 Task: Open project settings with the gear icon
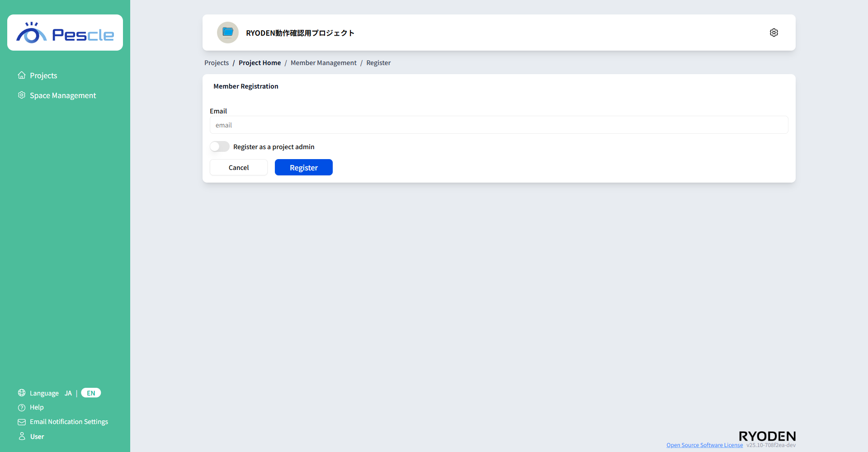[x=774, y=32]
